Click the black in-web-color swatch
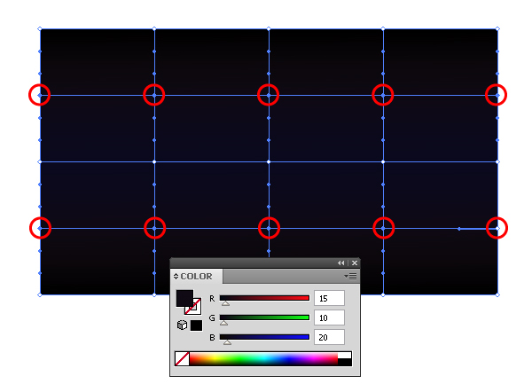Viewport: 532px width, 392px height. (196, 325)
